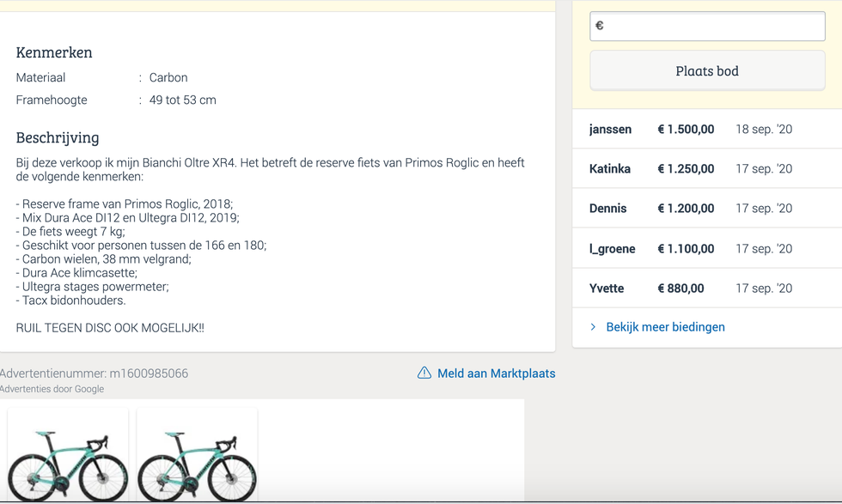Click the € 1.100,00 bid amount
The image size is (842, 504).
[x=686, y=248]
